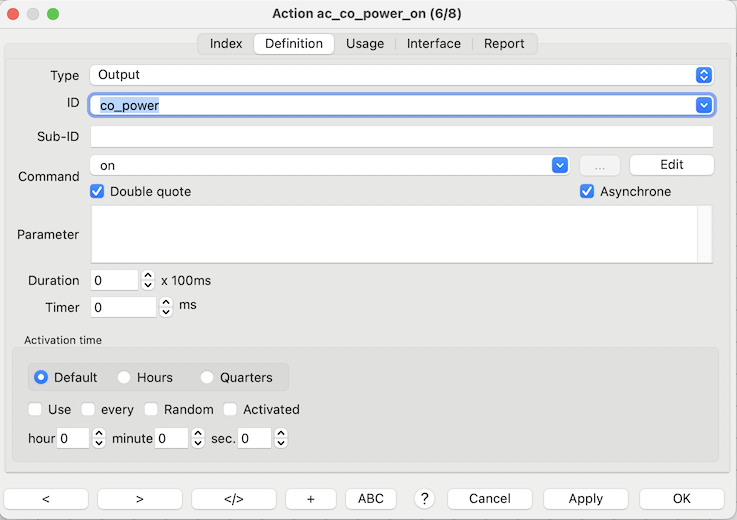Uncheck the Double quote checkbox
Screen dimensions: 737x520
pos(98,191)
